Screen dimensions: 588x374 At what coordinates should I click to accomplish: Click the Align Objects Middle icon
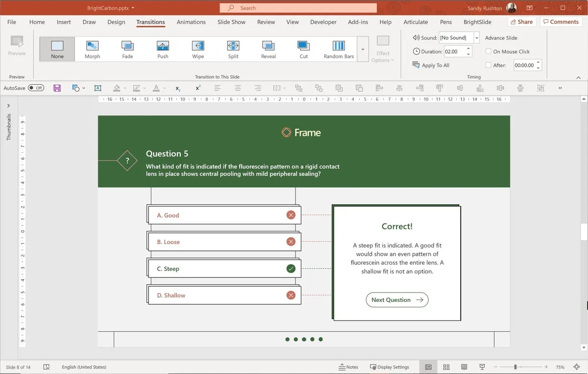tap(460, 88)
